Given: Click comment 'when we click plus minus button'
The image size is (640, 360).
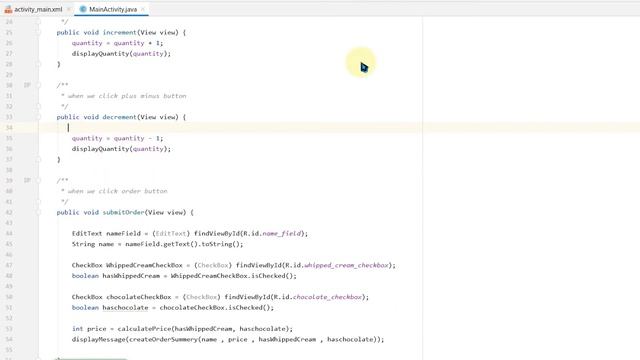Looking at the screenshot, I should coord(127,96).
